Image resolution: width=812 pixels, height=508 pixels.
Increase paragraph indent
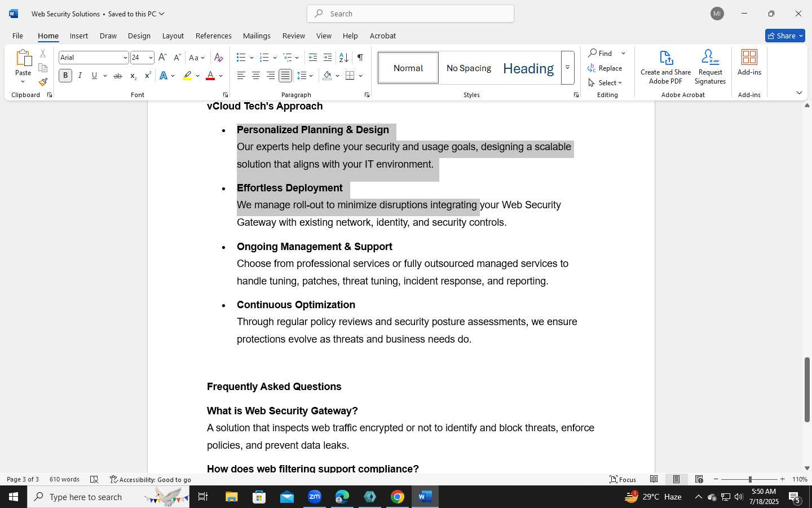(328, 58)
